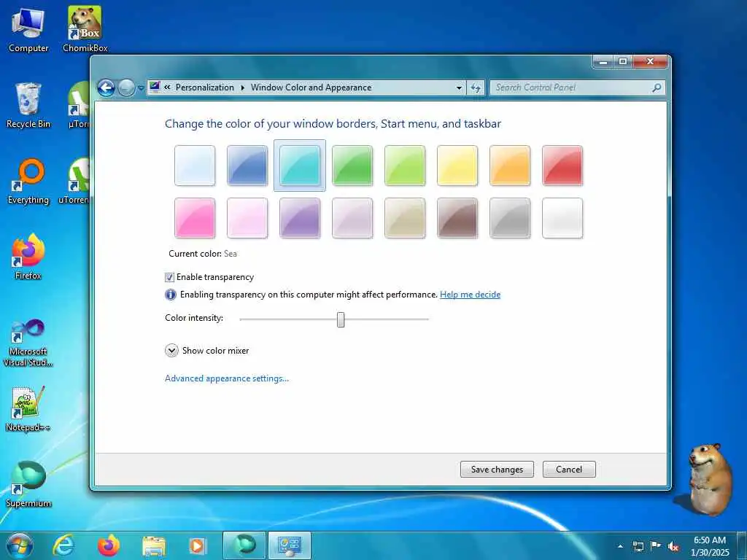
Task: Click the hamster mascot on desktop
Action: (709, 479)
